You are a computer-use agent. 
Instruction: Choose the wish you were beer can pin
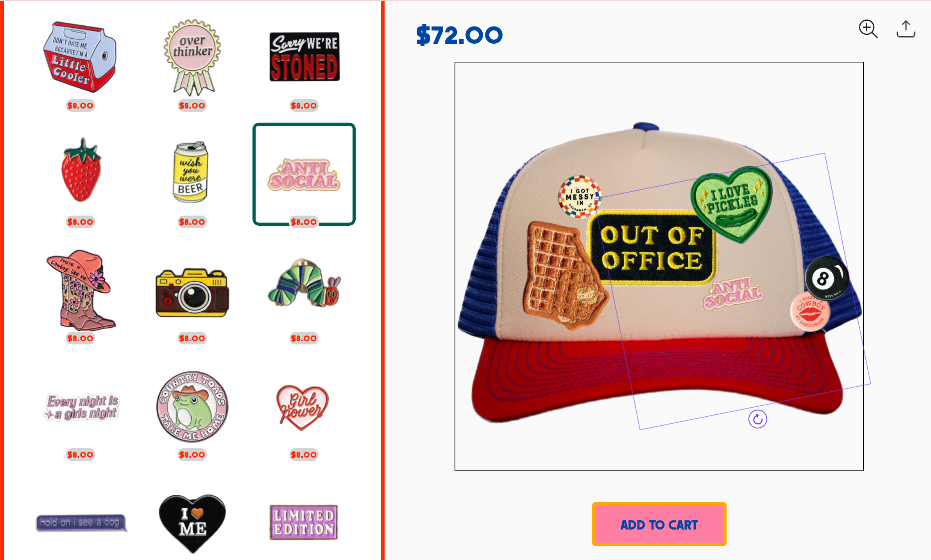191,172
